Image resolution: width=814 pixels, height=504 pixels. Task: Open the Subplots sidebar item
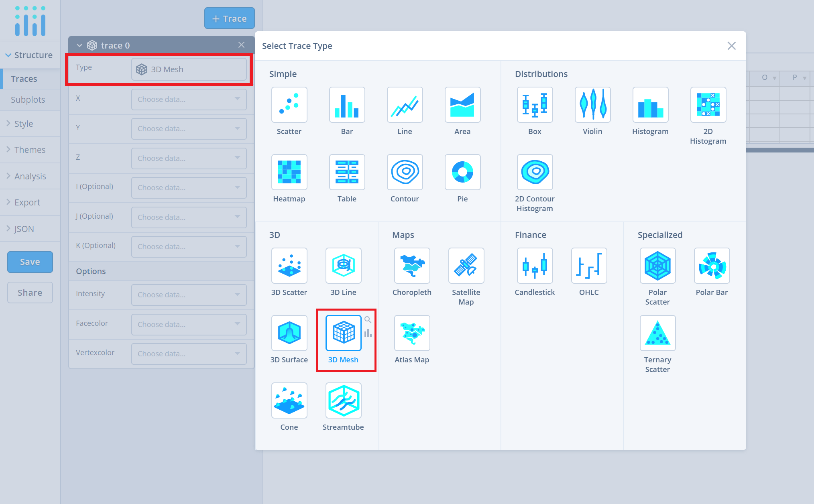coord(28,100)
